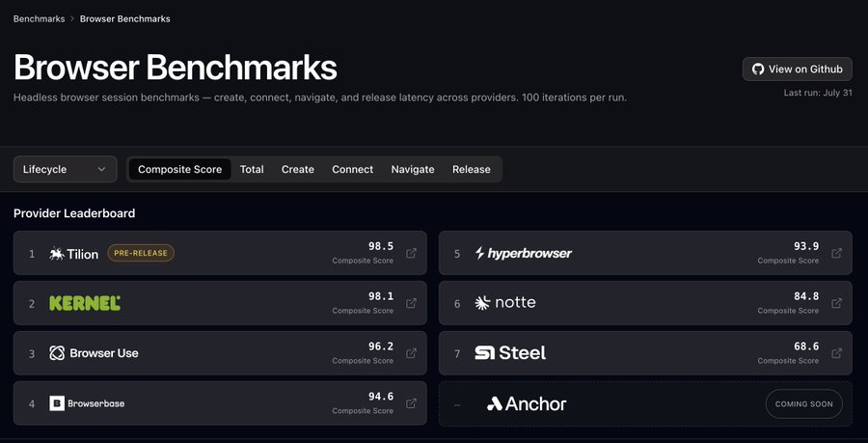Viewport: 868px width, 443px height.
Task: Click the Anchor logo
Action: [x=527, y=403]
